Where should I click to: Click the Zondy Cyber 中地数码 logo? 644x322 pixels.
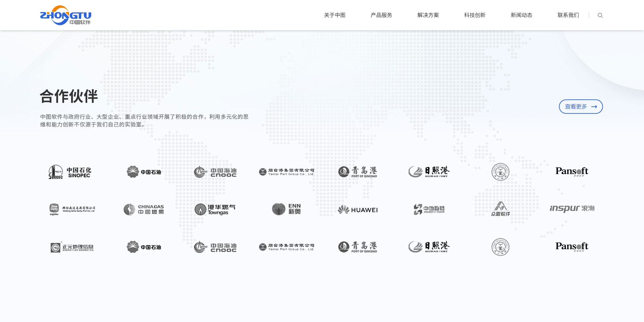(x=429, y=209)
